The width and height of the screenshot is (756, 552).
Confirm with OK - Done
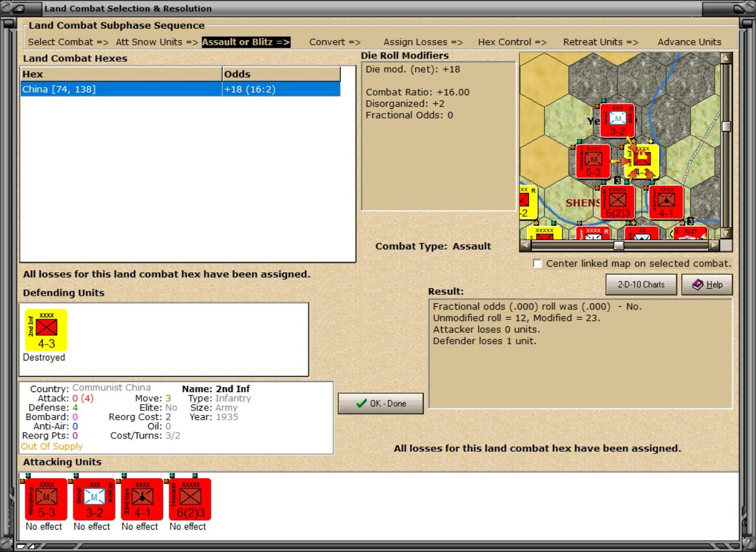pos(381,404)
